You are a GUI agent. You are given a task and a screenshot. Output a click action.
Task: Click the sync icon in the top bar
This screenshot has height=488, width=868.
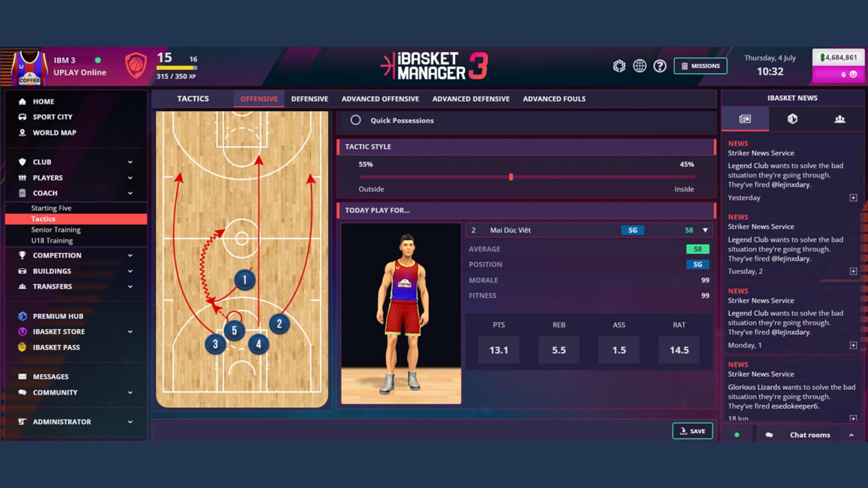pos(619,66)
